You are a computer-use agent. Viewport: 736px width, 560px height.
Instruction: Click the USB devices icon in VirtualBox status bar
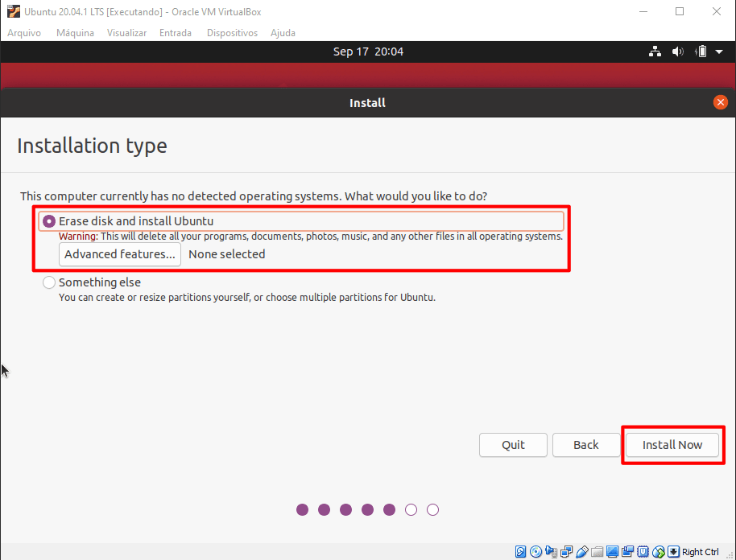tap(582, 552)
